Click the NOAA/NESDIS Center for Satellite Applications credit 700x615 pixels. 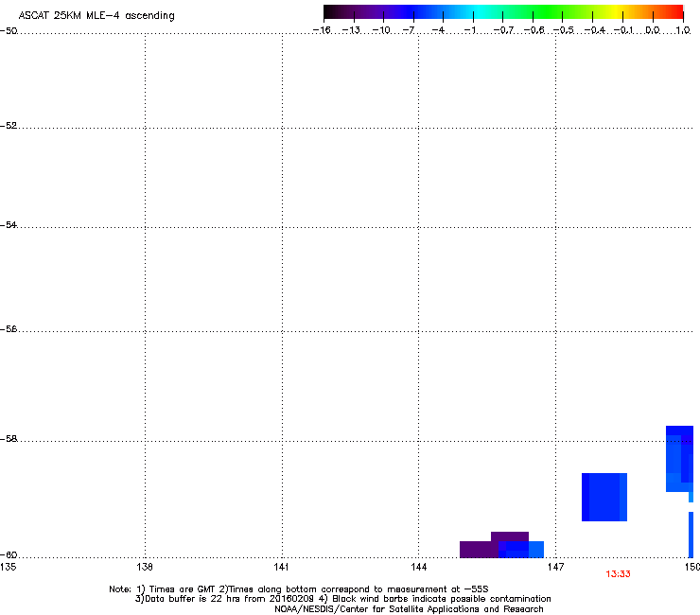(x=409, y=609)
